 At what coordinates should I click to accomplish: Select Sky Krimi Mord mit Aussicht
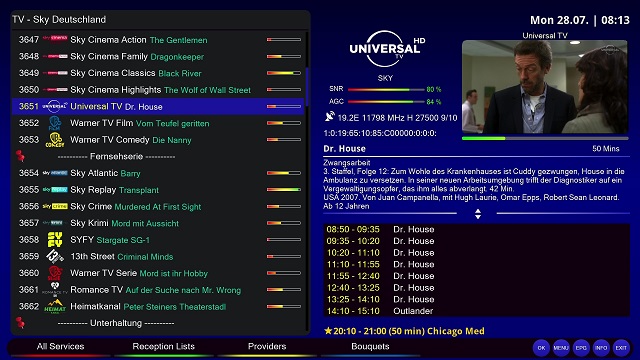(158, 223)
